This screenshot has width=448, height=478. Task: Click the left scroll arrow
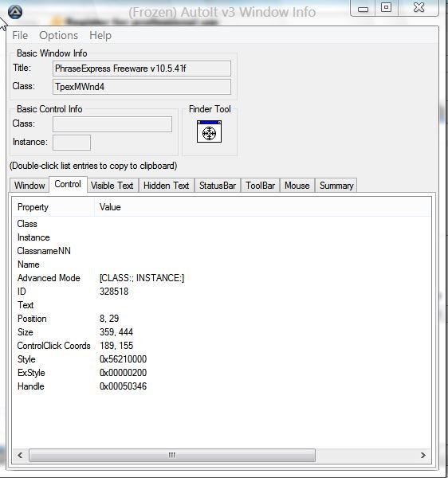coord(21,455)
